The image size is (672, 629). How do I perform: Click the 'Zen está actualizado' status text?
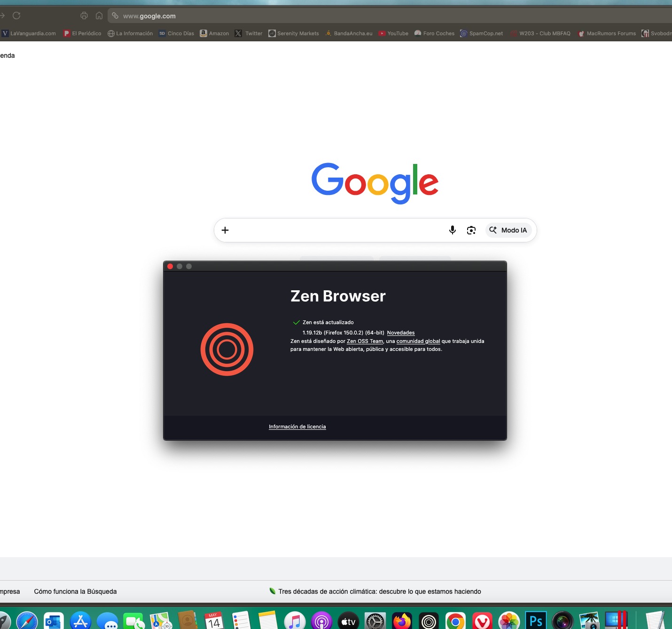[x=328, y=322]
